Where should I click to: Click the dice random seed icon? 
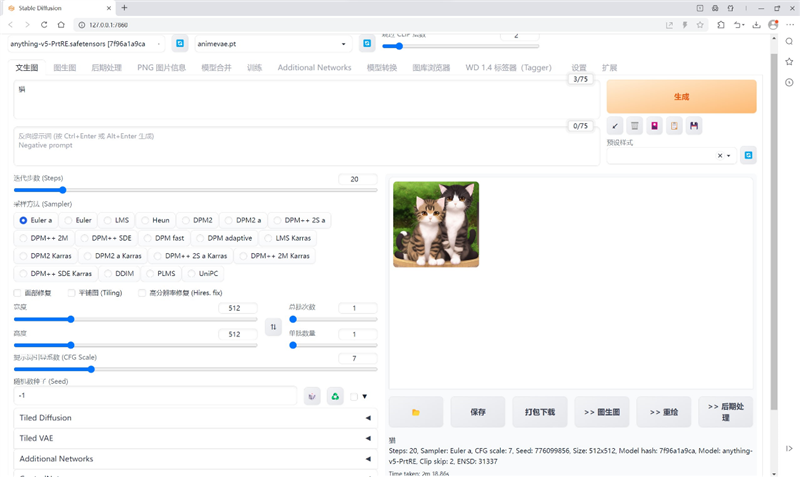[312, 396]
